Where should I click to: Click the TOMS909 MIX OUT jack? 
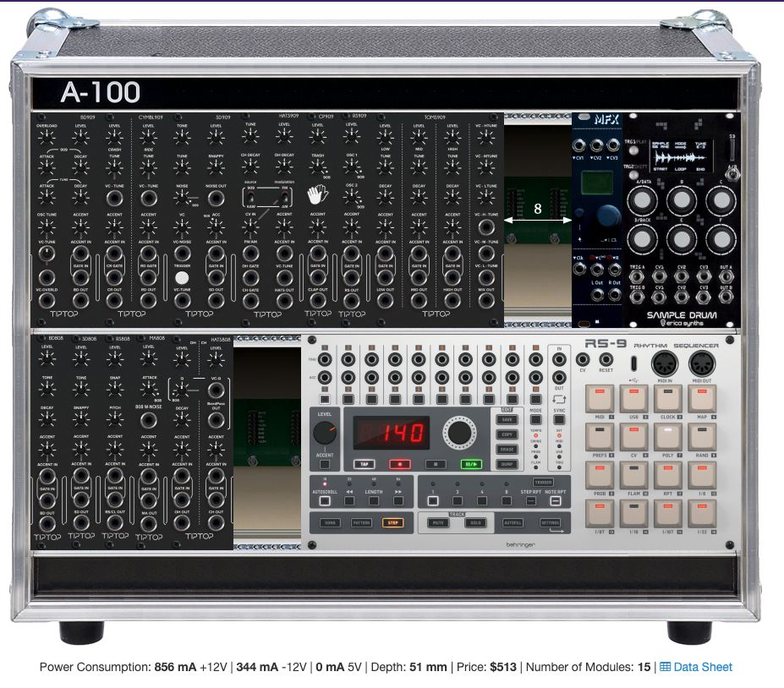[486, 300]
